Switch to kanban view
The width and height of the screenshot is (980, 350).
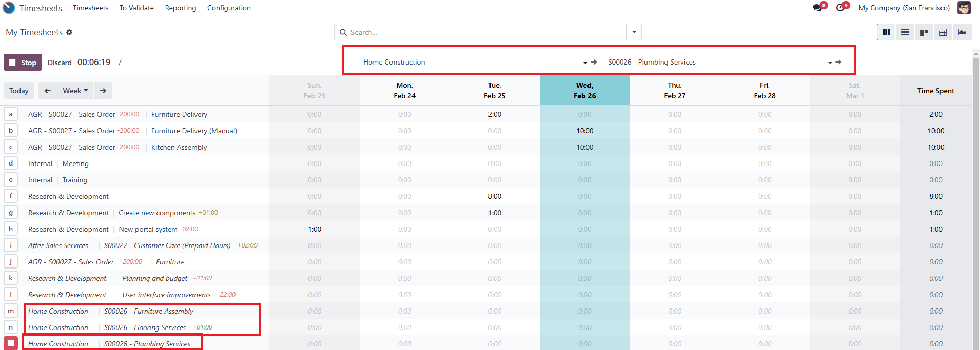tap(924, 32)
